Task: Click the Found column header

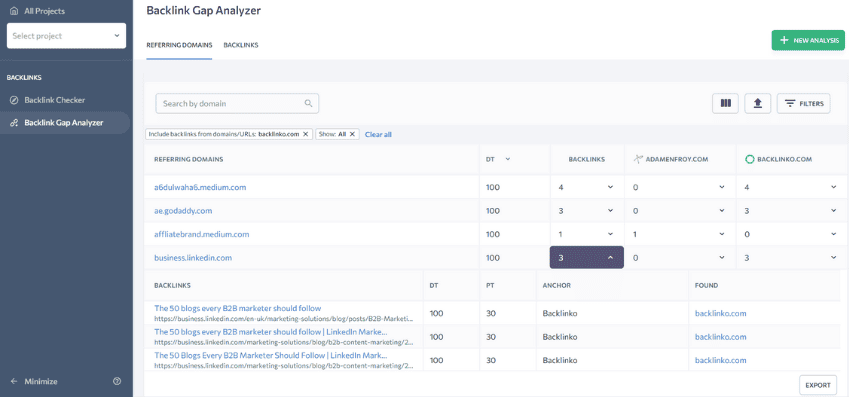Action: tap(706, 285)
